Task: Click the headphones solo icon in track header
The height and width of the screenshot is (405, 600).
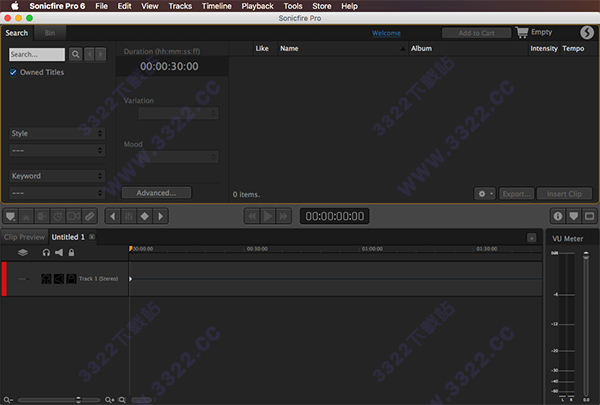Action: click(x=46, y=253)
